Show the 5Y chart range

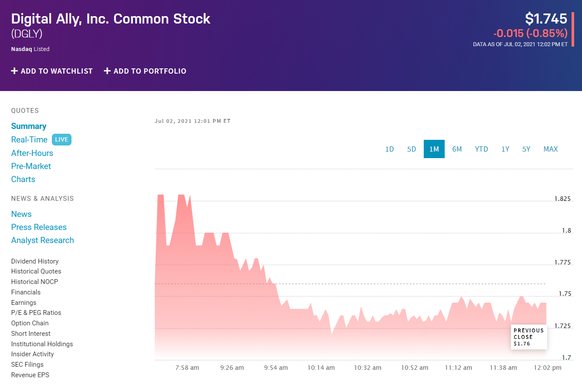[526, 149]
